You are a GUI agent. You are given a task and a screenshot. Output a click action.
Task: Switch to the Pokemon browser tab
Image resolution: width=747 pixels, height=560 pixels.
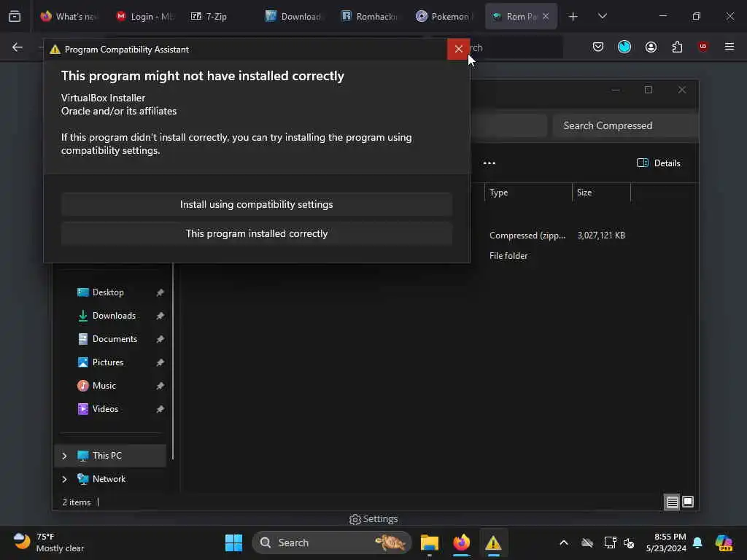[x=444, y=17]
